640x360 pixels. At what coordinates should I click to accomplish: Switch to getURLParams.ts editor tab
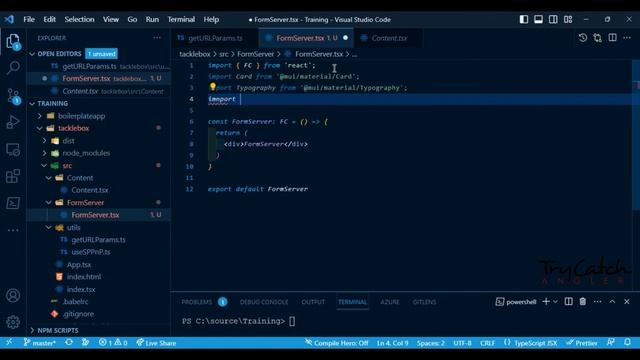tap(215, 38)
